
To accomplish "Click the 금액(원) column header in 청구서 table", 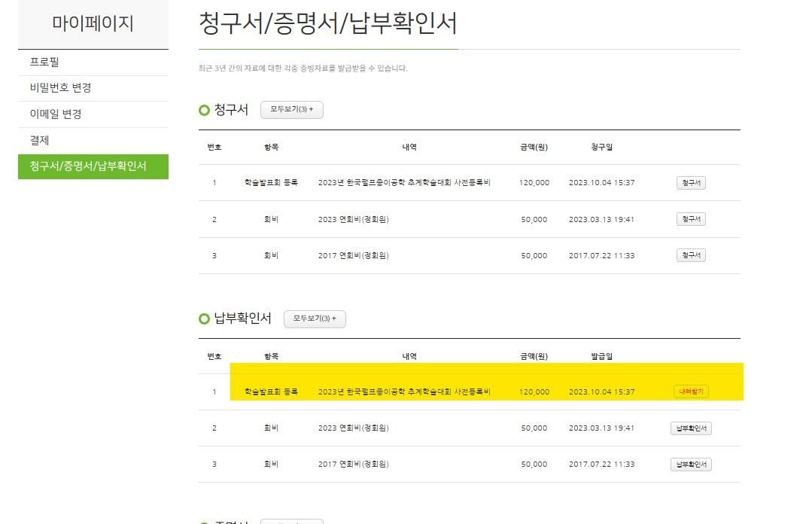I will tap(534, 147).
